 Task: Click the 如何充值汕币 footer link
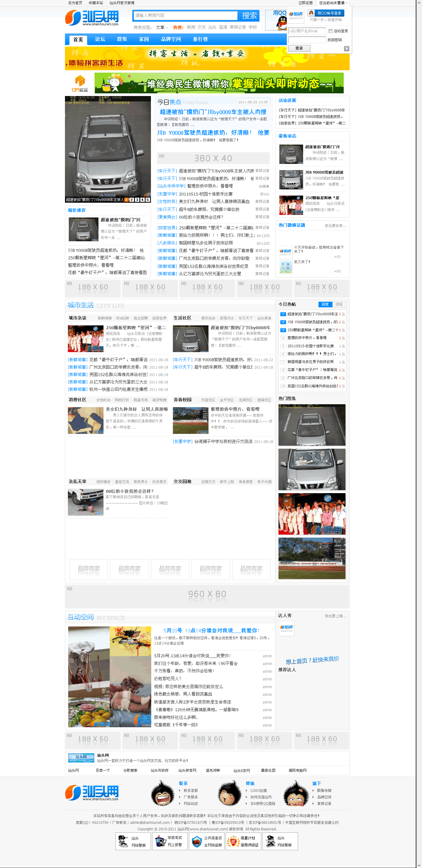click(261, 797)
